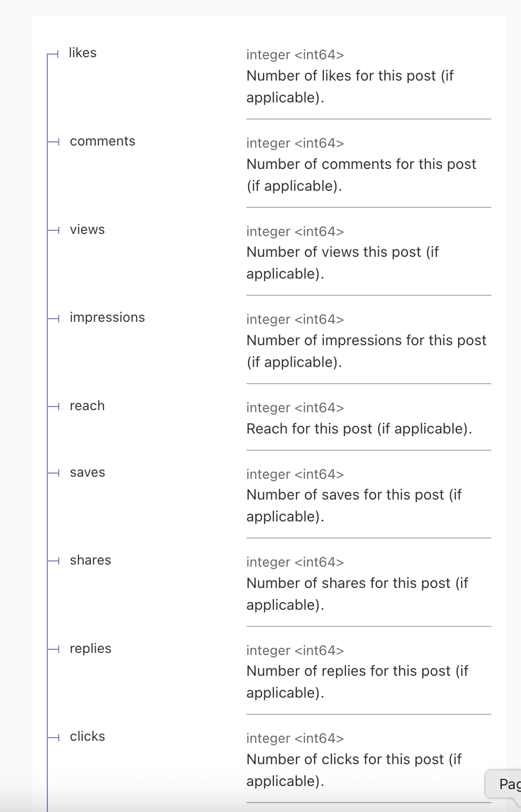
Task: Click the shares property name
Action: point(90,560)
